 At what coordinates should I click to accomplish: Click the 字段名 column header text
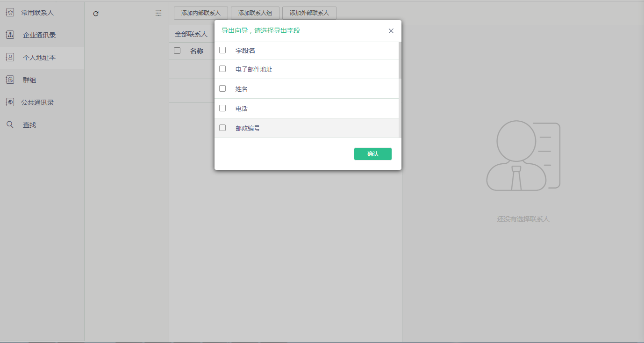245,51
